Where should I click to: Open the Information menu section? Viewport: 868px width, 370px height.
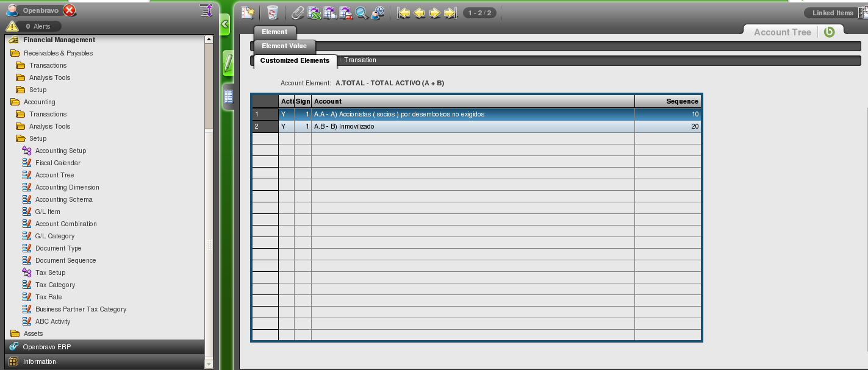pos(104,361)
